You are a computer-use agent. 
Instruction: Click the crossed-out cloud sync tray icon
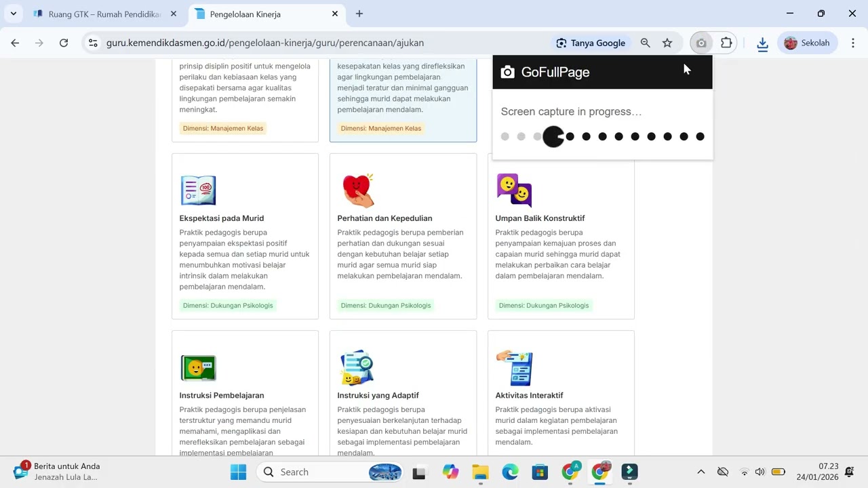pos(723,472)
